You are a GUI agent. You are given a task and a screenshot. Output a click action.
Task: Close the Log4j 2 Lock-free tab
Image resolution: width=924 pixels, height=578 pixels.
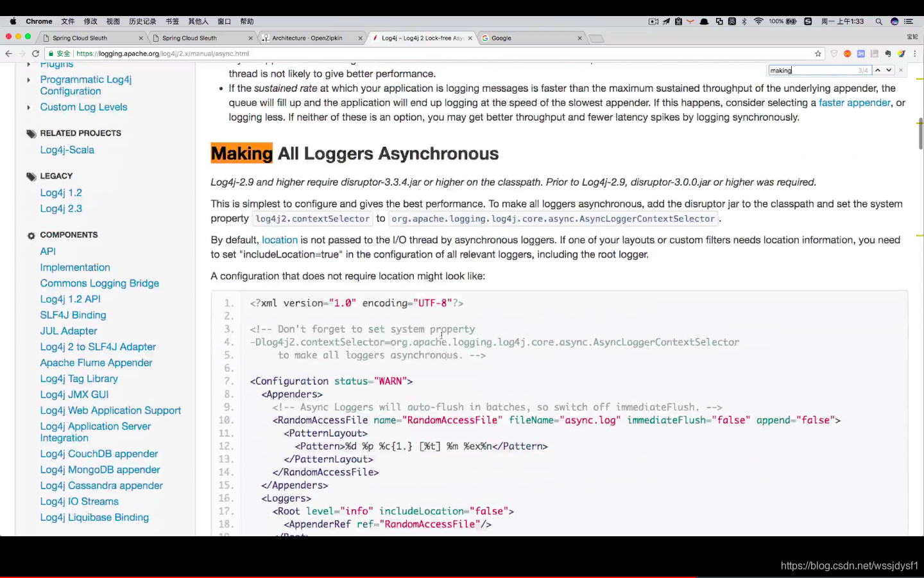pos(470,38)
